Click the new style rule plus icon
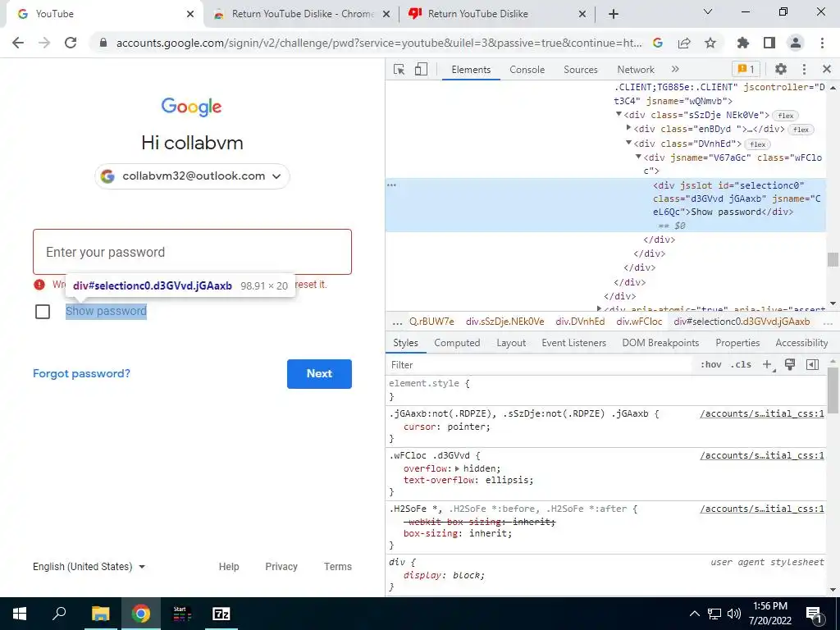Screen dimensions: 840x630 [x=768, y=365]
